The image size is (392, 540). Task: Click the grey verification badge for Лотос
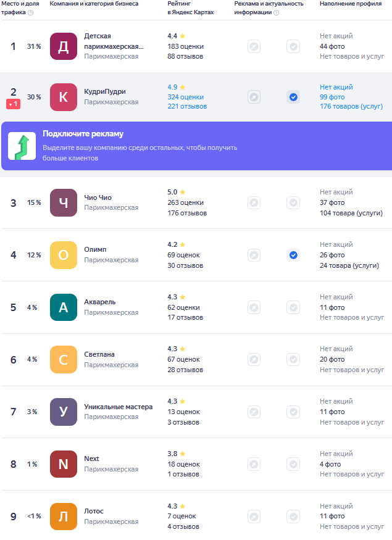[x=293, y=517]
